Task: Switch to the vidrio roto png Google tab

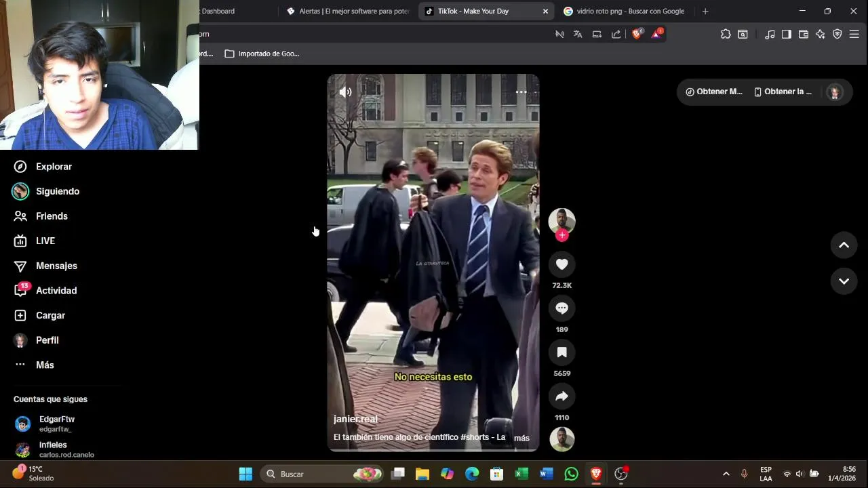Action: click(624, 11)
